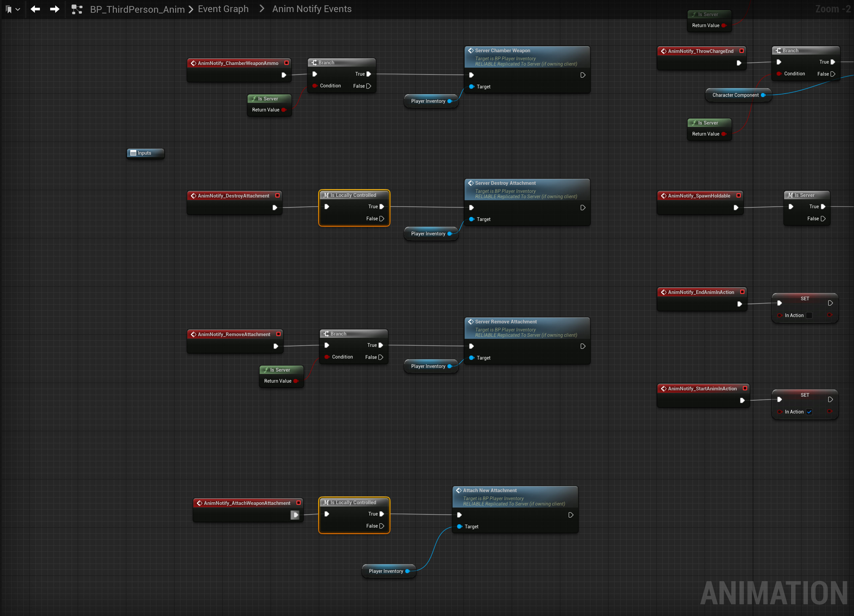Image resolution: width=854 pixels, height=616 pixels.
Task: Click AnimNotify_ChamberWeaponAmmo delegate red square pin
Action: (x=287, y=63)
